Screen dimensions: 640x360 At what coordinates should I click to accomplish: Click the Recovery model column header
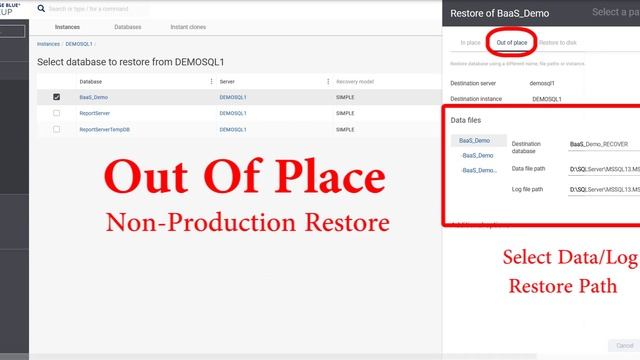tap(355, 82)
